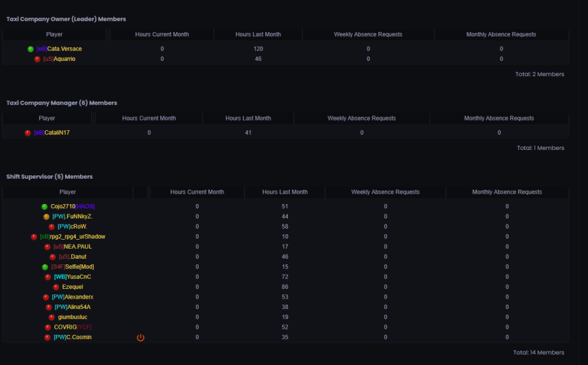Sort Shift Supervisor table by Hours Last Month
Screen dimensions: 588x365
click(x=285, y=192)
